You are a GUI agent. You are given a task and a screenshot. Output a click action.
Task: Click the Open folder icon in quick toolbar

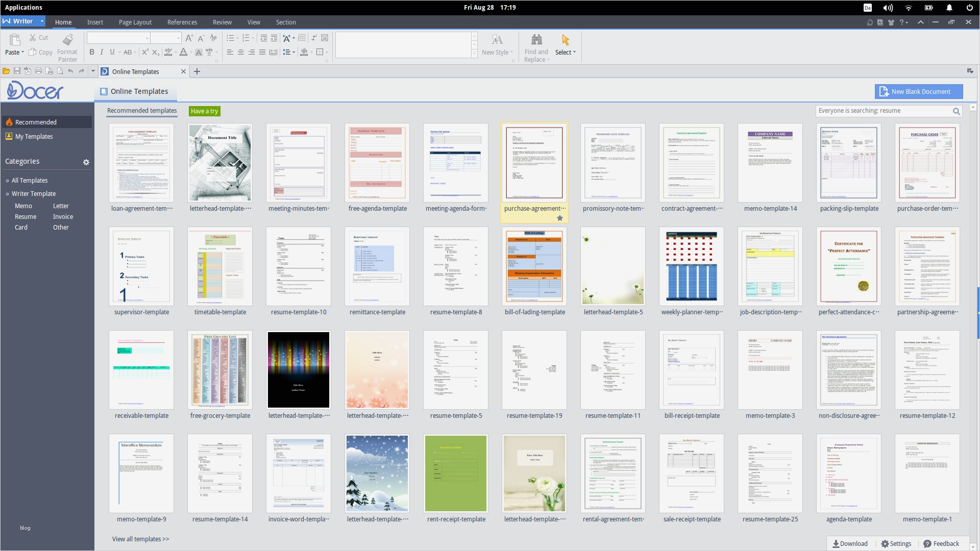6,71
